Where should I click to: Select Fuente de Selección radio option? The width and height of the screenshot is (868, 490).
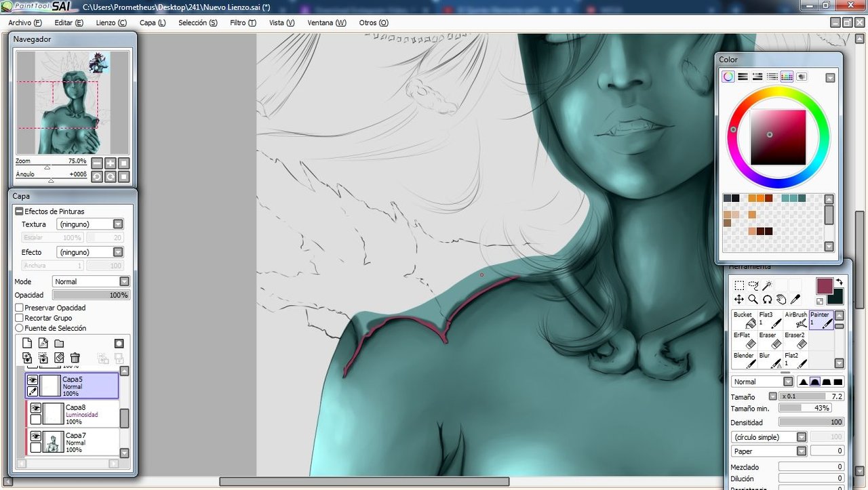[x=19, y=328]
